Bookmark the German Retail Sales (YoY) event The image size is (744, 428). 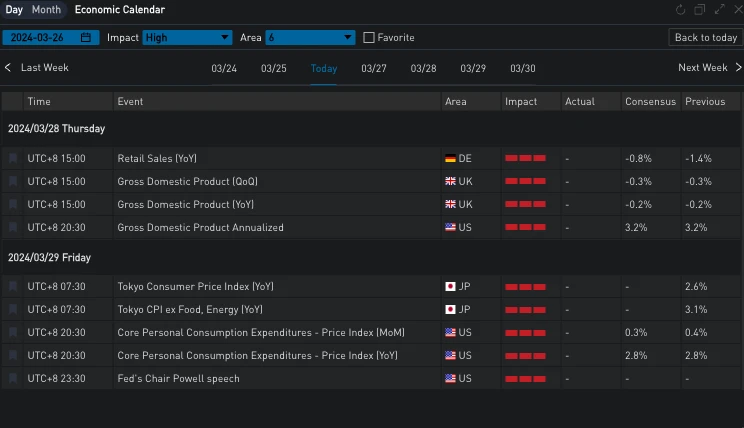[13, 158]
